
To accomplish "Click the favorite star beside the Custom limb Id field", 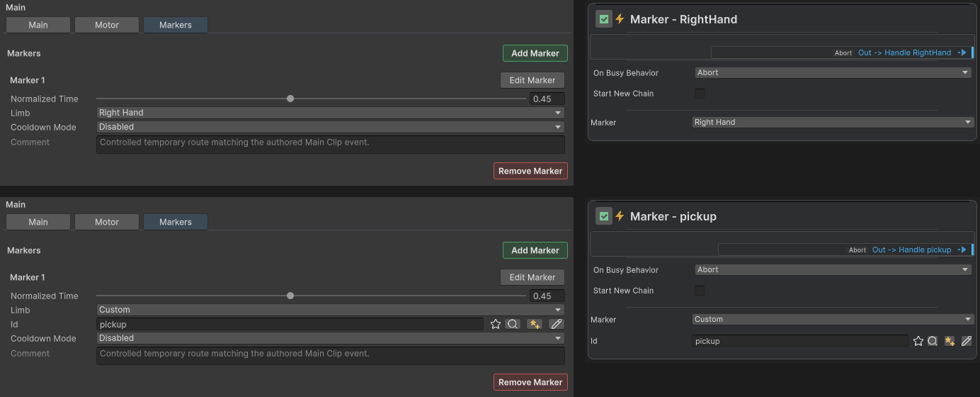I will [x=496, y=324].
